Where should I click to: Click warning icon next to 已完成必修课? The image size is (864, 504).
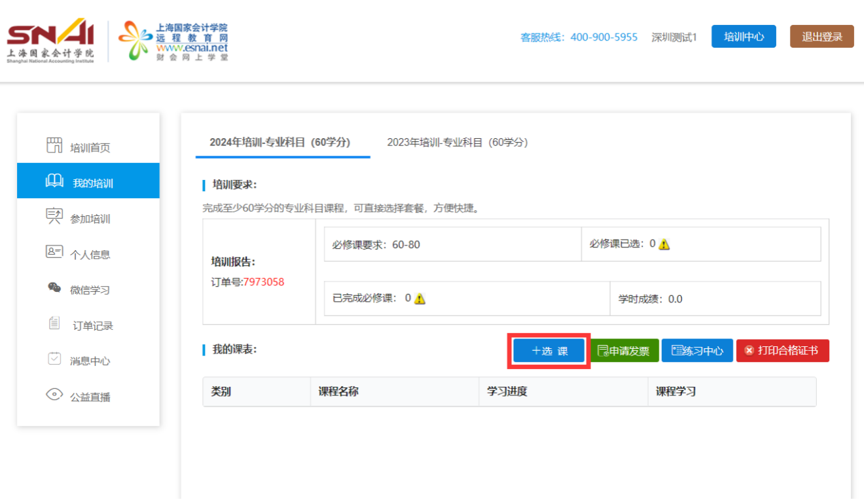(420, 298)
